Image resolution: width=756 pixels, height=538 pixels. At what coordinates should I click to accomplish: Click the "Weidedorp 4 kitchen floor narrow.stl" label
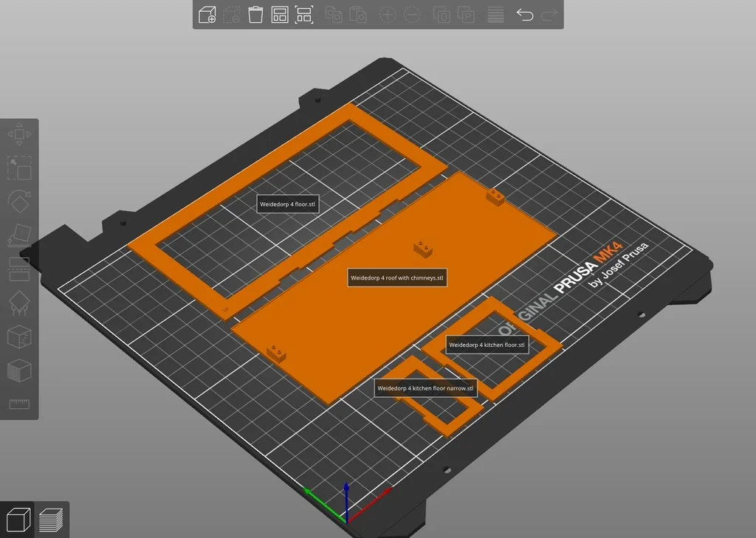pyautogui.click(x=425, y=388)
